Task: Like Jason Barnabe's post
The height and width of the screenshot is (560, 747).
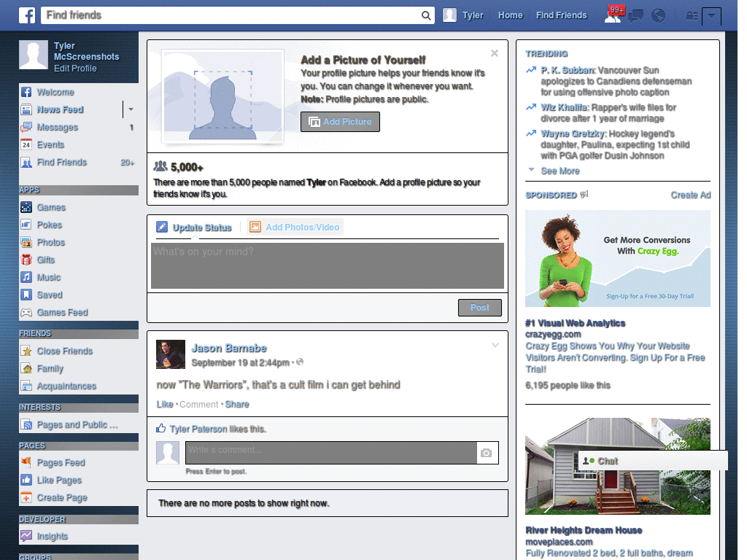Action: [x=165, y=404]
